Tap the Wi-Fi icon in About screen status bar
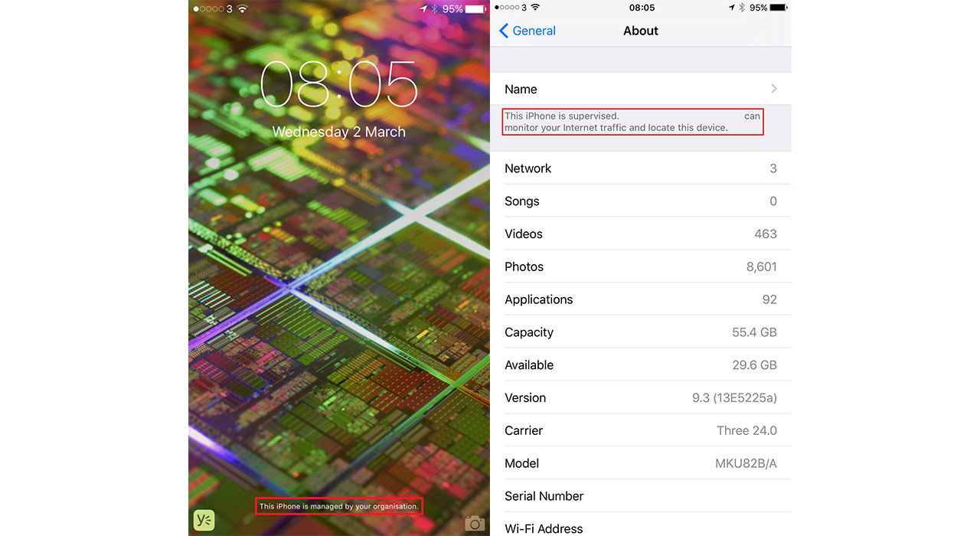This screenshot has height=536, width=980. (535, 8)
